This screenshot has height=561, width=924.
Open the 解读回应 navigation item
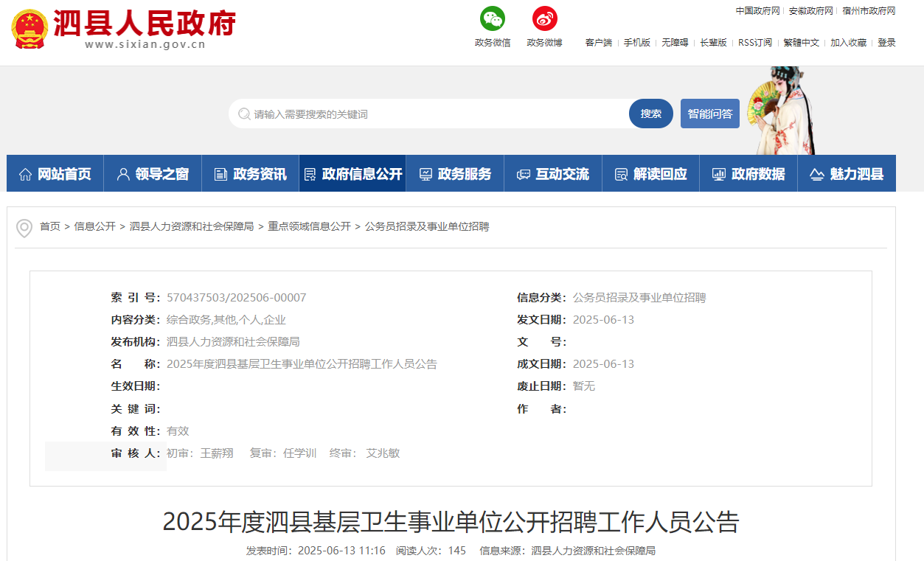[650, 174]
